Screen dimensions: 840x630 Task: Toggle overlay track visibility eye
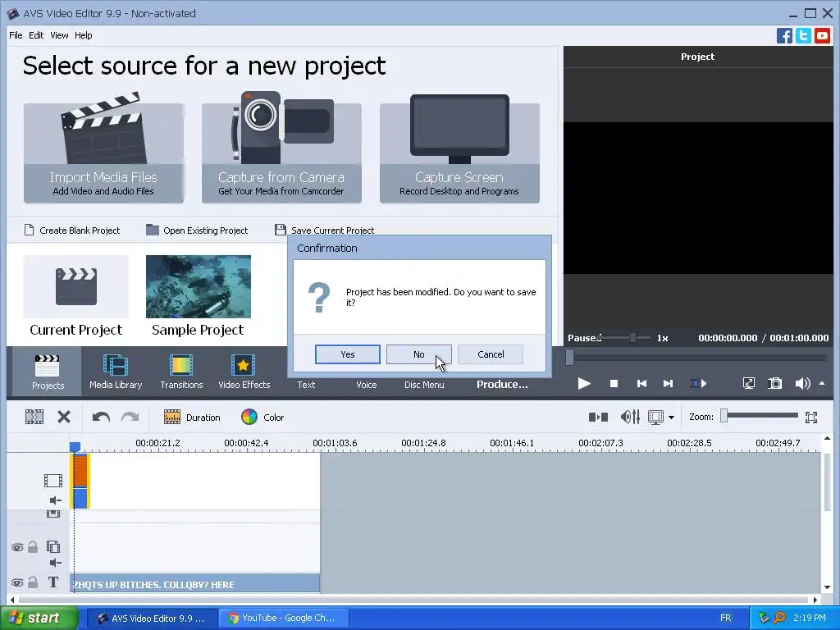(x=17, y=547)
